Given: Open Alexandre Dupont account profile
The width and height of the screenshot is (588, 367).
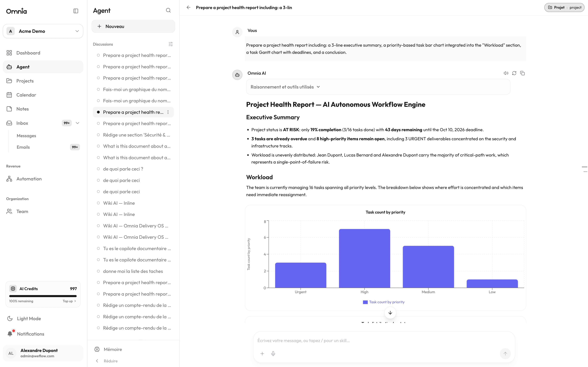Looking at the screenshot, I should 43,353.
